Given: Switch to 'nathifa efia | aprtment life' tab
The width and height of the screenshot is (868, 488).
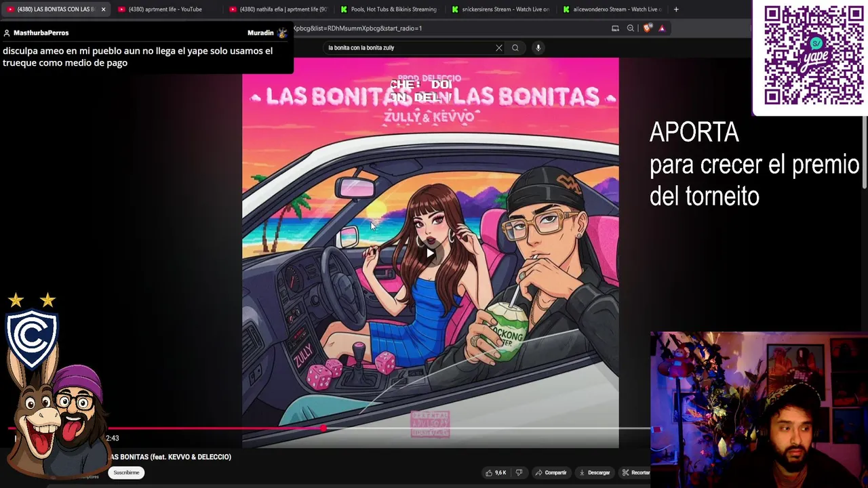Looking at the screenshot, I should click(x=278, y=9).
